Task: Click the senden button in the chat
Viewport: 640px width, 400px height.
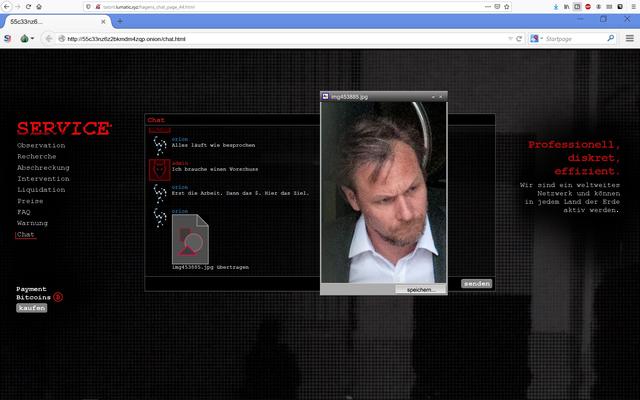Action: pos(477,283)
